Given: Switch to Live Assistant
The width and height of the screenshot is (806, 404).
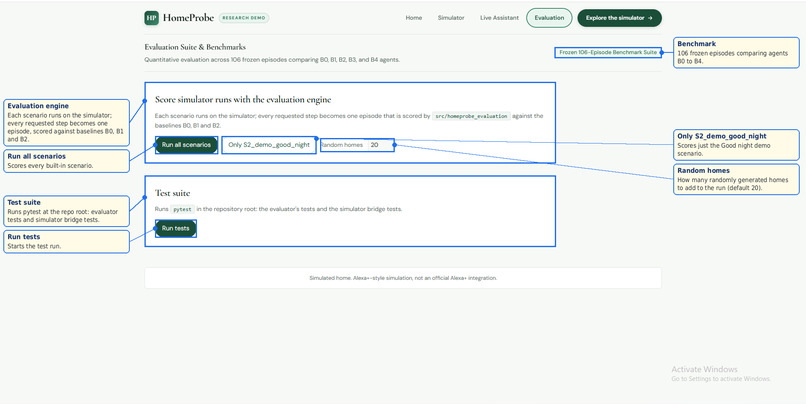Looking at the screenshot, I should point(499,18).
